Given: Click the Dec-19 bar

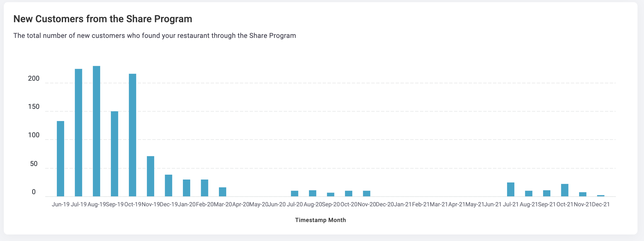Looking at the screenshot, I should pyautogui.click(x=169, y=185).
